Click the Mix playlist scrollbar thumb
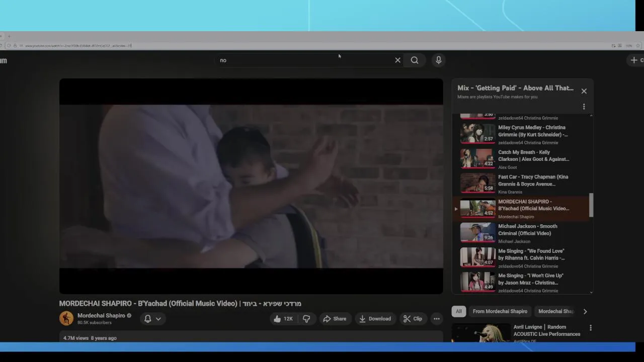The height and width of the screenshot is (362, 644). click(591, 205)
